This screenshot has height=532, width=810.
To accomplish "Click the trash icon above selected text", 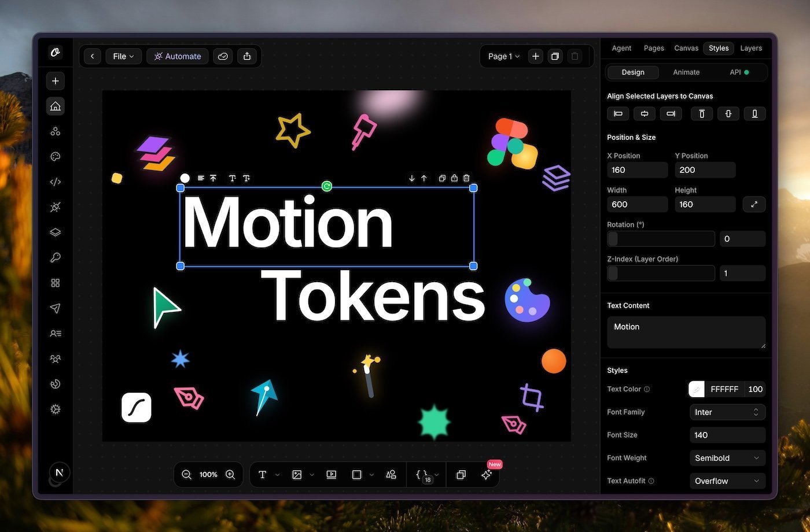I will coord(466,178).
